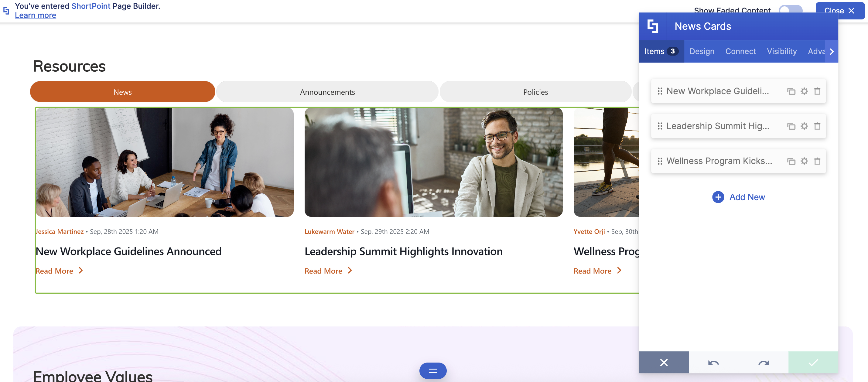Confirm changes with the green checkmark
Screen dimensions: 868x382
pyautogui.click(x=813, y=363)
